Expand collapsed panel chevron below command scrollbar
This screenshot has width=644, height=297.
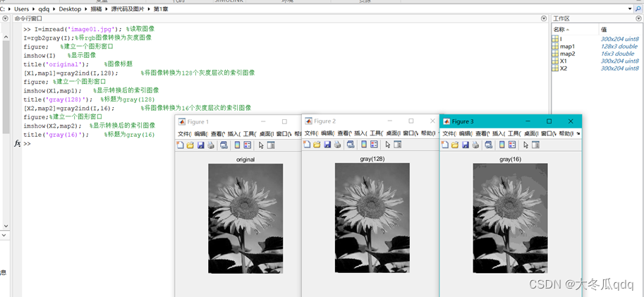tap(2, 236)
